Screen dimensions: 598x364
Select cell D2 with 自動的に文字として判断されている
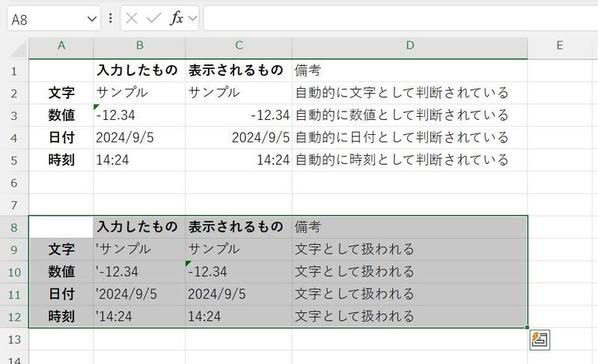[x=410, y=93]
